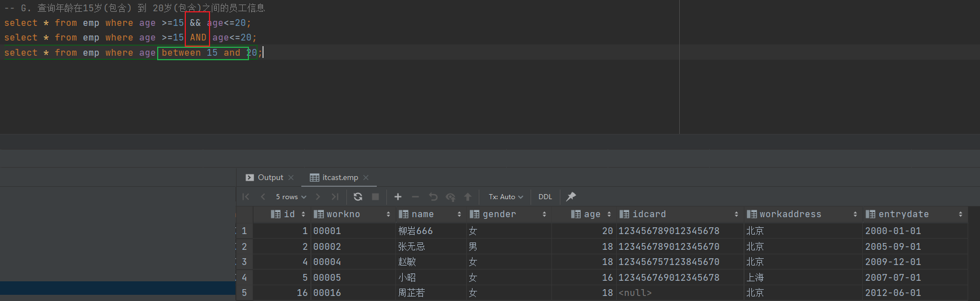Image resolution: width=980 pixels, height=301 pixels.
Task: Click the name cell 周芷若
Action: pos(430,293)
